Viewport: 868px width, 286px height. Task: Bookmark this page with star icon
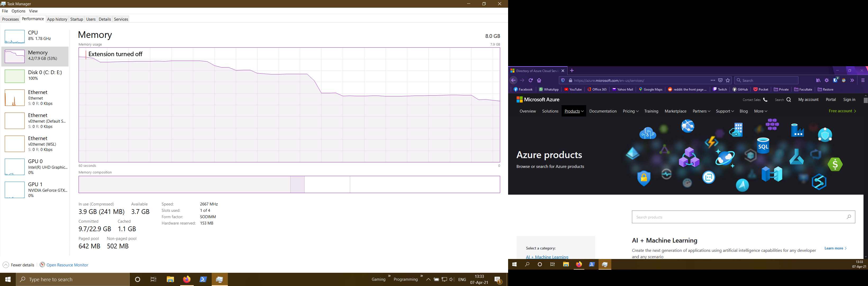pos(728,80)
